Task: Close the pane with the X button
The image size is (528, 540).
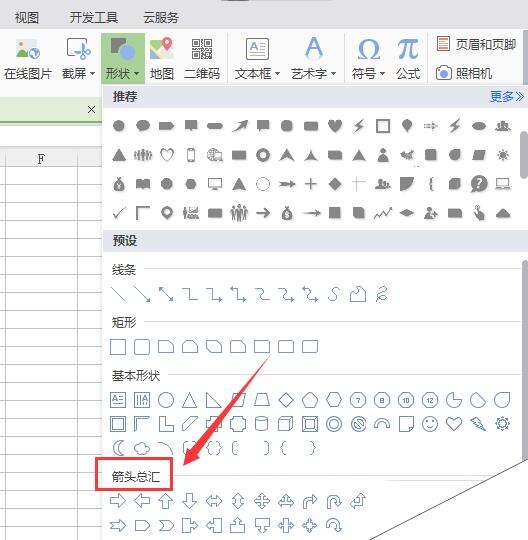Action: (91, 110)
